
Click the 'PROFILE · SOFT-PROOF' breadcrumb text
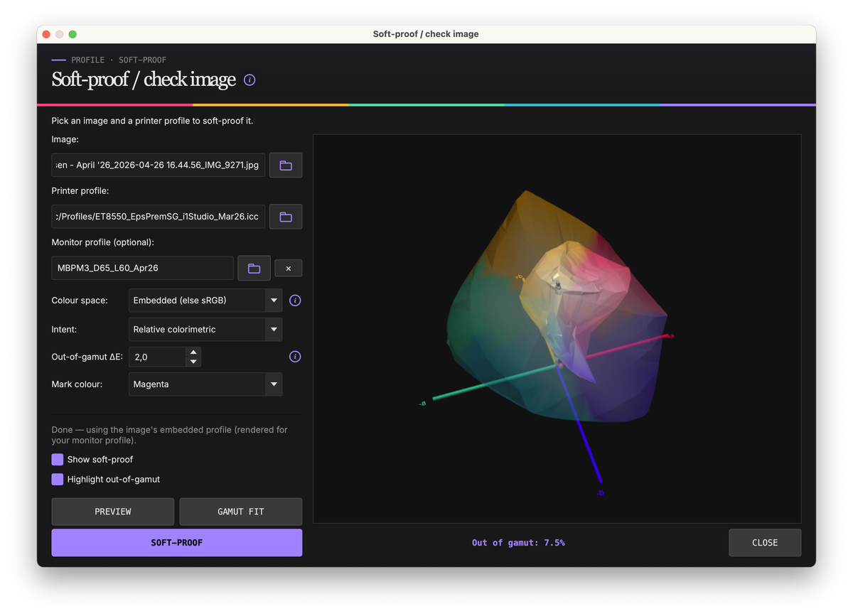click(x=119, y=60)
